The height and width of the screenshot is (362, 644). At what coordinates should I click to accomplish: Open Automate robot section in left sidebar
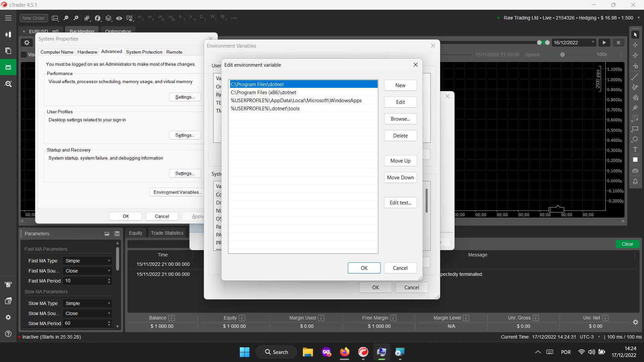[8, 67]
